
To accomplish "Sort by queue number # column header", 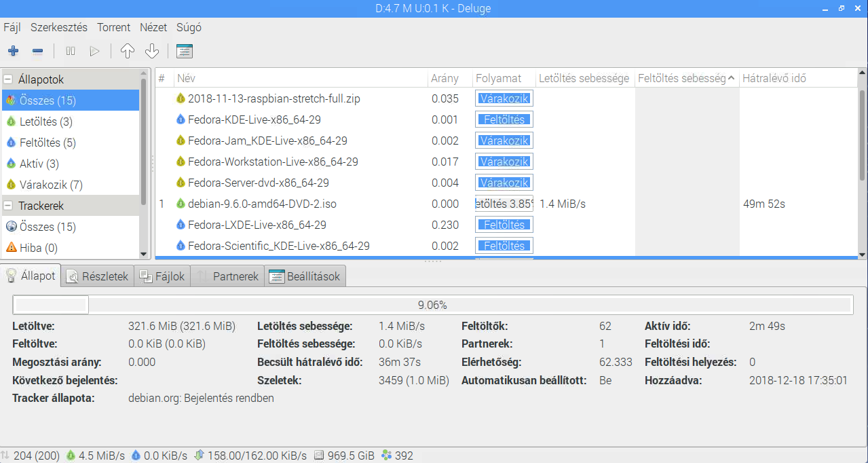I will pyautogui.click(x=164, y=78).
